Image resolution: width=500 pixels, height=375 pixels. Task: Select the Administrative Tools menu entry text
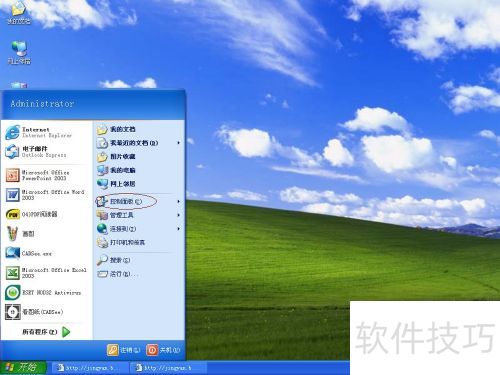[x=122, y=215]
